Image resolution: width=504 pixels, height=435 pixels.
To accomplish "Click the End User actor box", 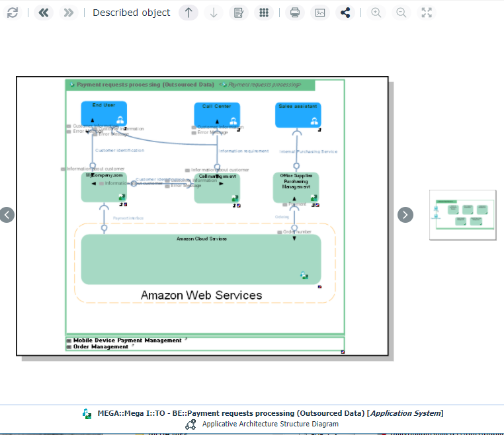I will (104, 114).
